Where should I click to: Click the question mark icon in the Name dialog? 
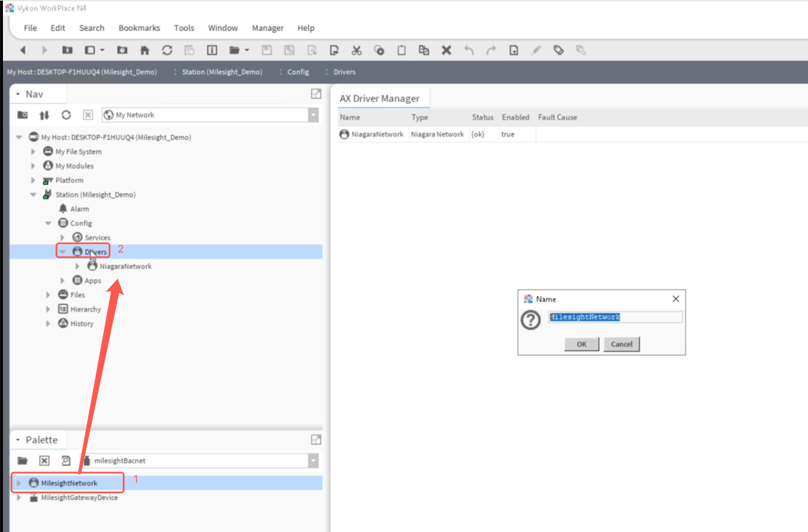[x=531, y=320]
